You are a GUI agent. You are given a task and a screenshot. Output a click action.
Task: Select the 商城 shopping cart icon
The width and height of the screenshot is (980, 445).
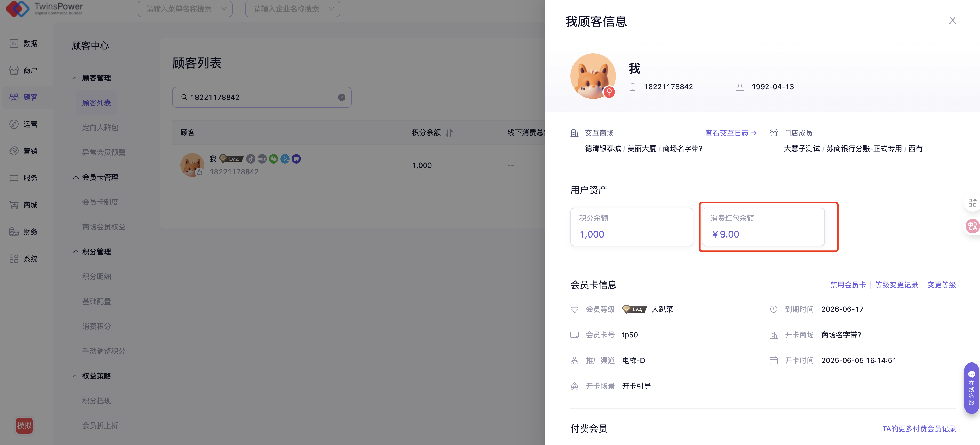click(x=14, y=205)
